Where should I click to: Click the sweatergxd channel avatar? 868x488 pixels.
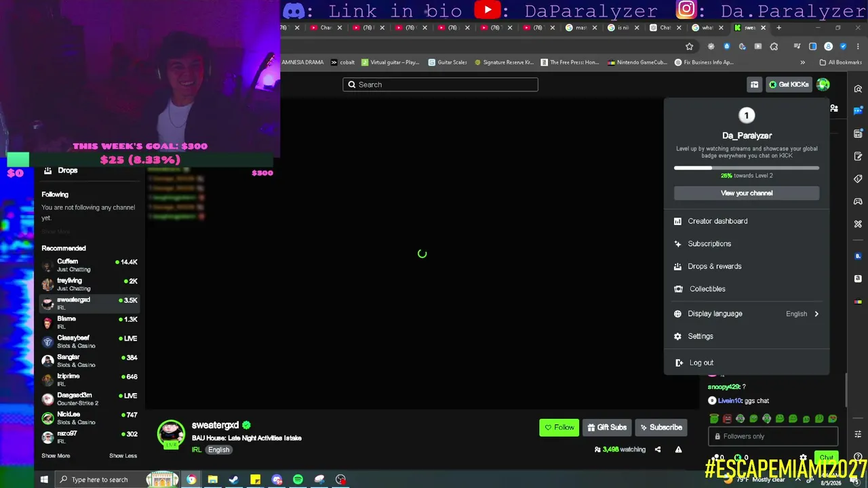pyautogui.click(x=171, y=434)
